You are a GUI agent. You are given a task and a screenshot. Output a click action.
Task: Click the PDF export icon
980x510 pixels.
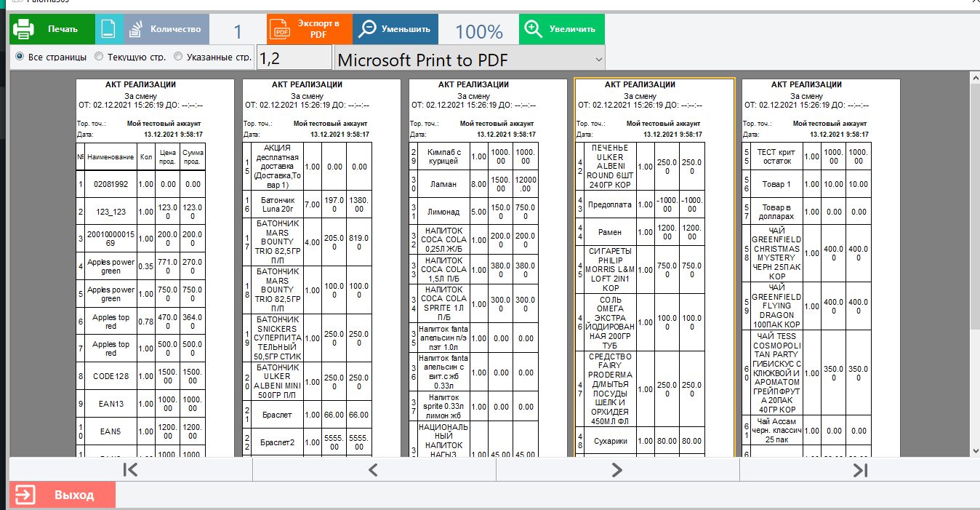pyautogui.click(x=280, y=29)
